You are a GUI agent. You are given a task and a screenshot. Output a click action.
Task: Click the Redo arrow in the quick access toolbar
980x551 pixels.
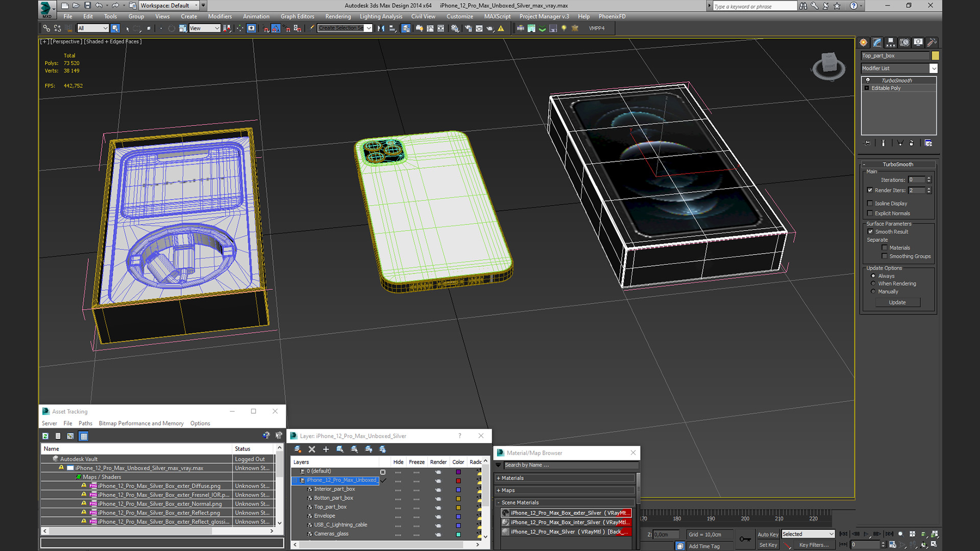[115, 6]
